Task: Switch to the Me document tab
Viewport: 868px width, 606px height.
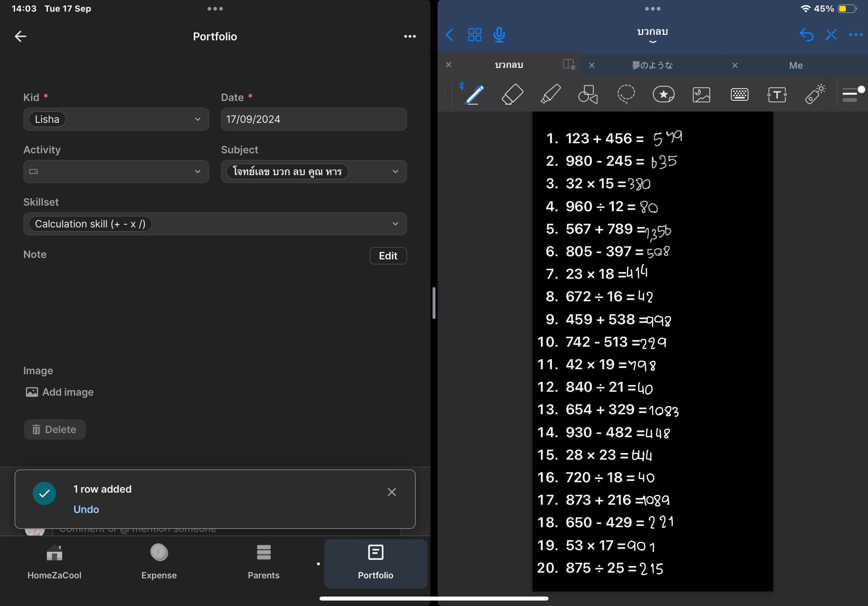Action: [795, 65]
